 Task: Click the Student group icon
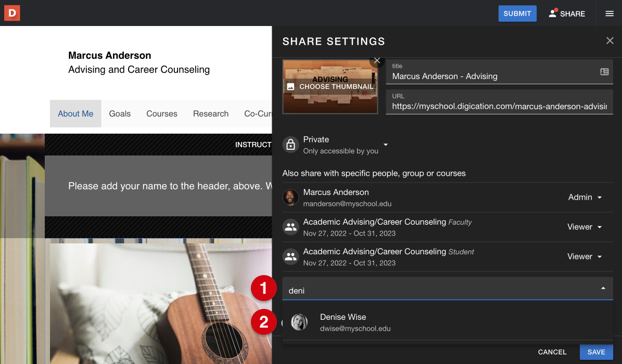pyautogui.click(x=290, y=257)
